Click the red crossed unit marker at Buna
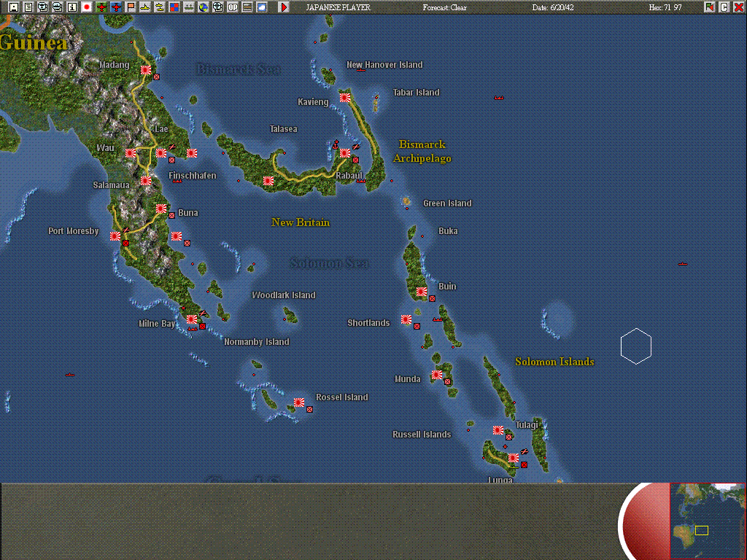747x560 pixels. (171, 215)
